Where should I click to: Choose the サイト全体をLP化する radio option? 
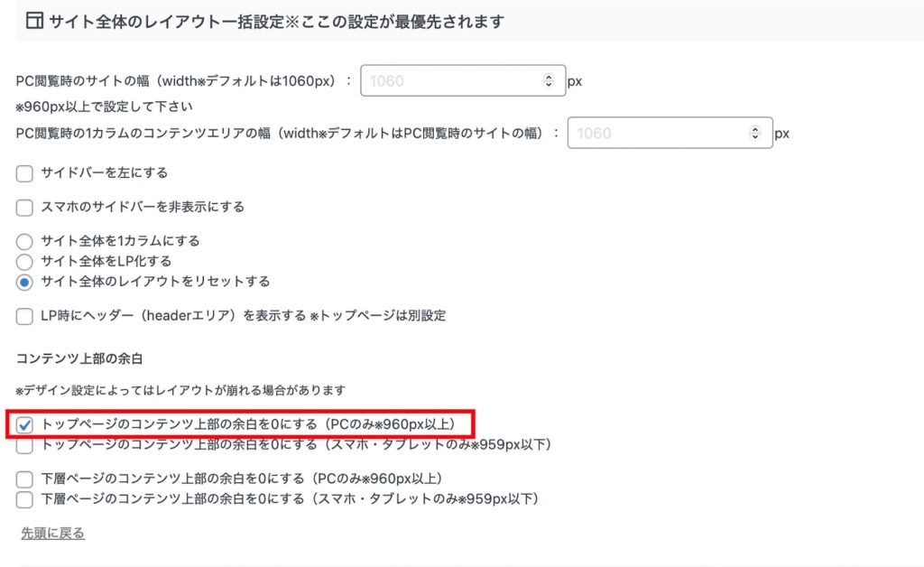click(x=24, y=262)
